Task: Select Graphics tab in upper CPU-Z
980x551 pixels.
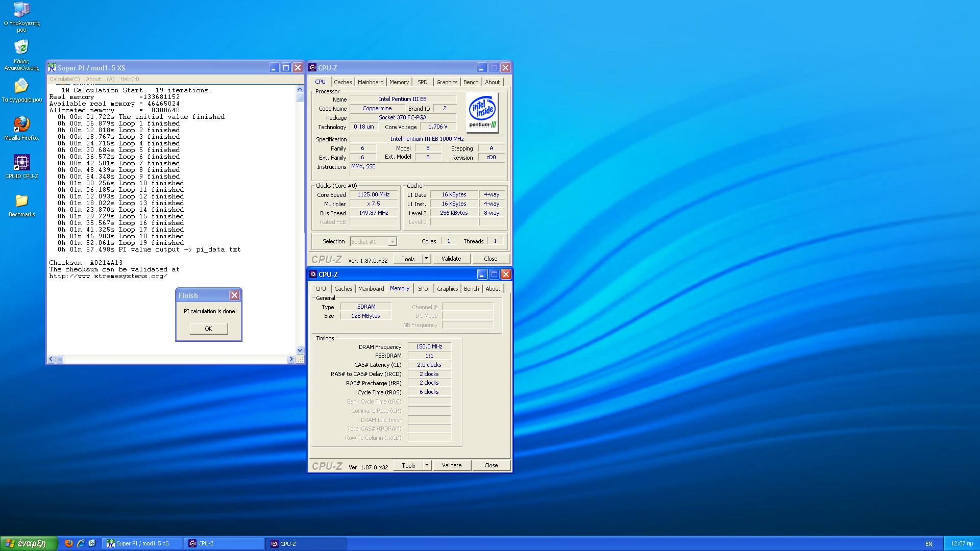Action: click(447, 82)
